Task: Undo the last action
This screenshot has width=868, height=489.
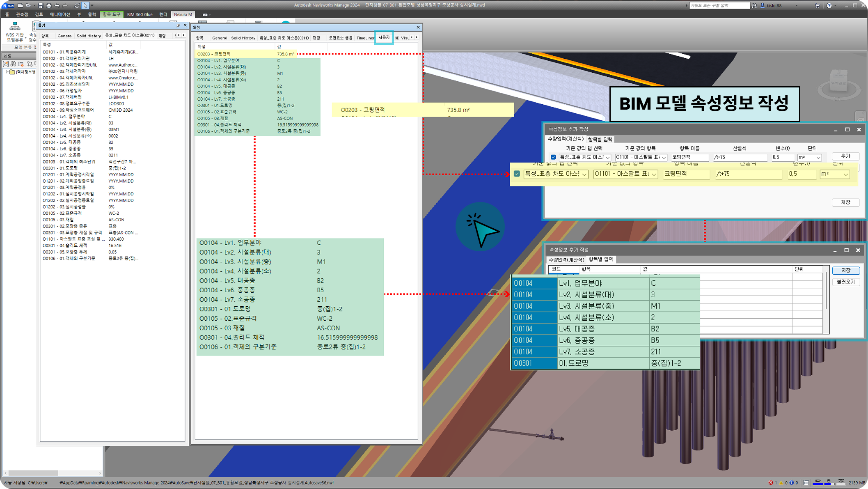Action: click(57, 5)
